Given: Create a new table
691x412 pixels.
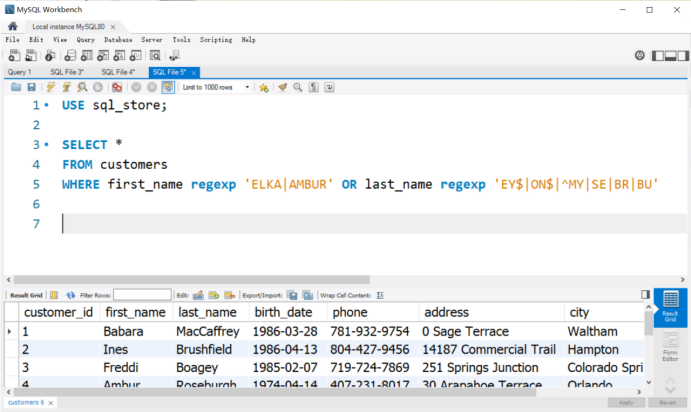Looking at the screenshot, I should (87, 56).
